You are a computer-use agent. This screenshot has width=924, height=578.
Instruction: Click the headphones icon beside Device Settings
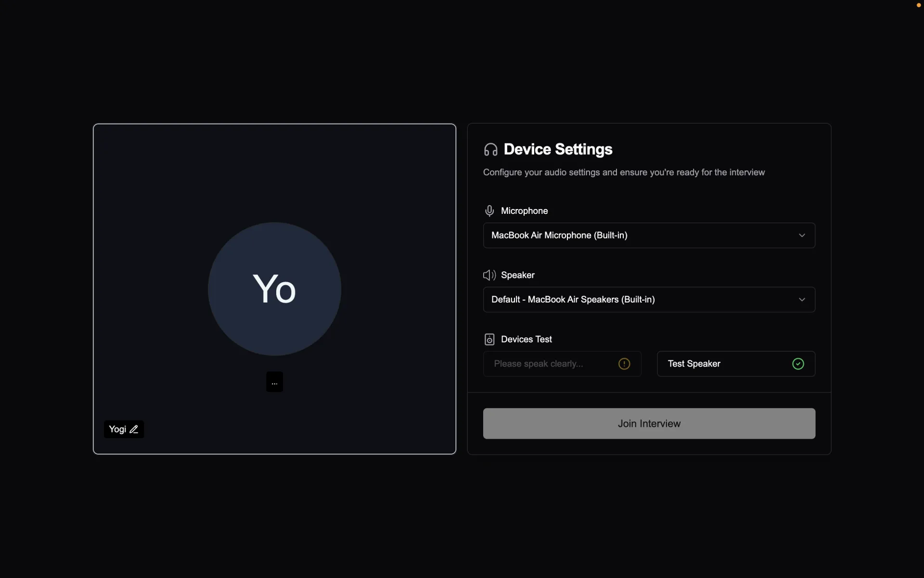490,150
